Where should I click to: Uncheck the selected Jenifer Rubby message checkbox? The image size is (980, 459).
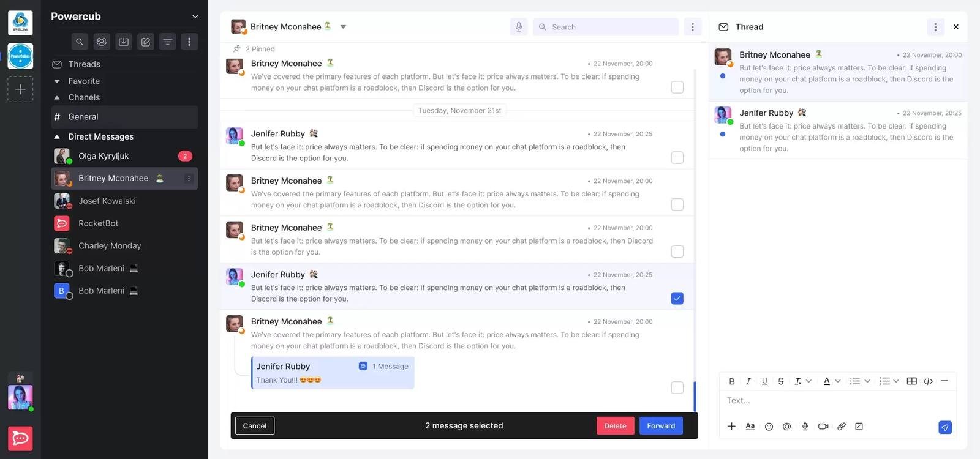coord(677,298)
